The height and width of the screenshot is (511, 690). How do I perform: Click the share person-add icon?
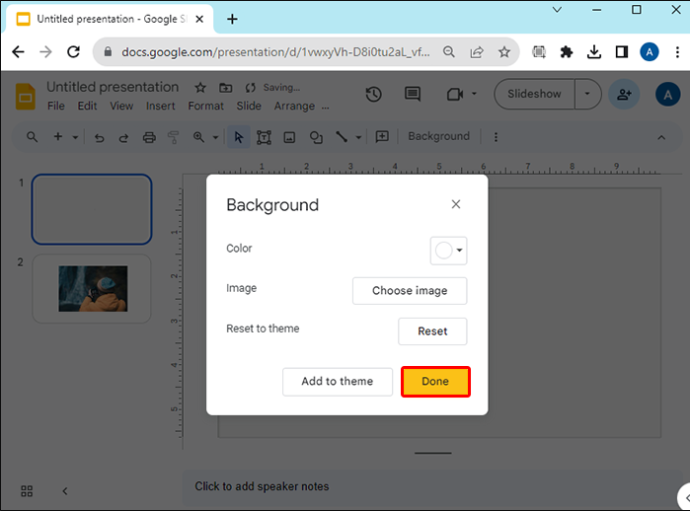point(624,94)
